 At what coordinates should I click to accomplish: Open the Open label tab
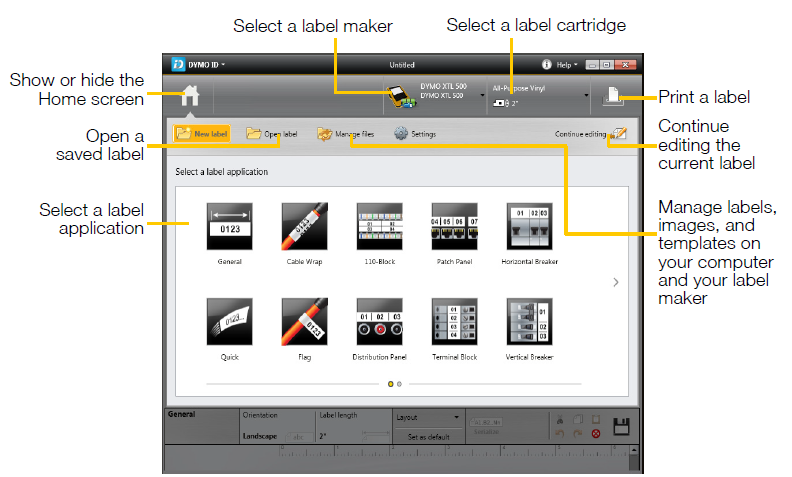pyautogui.click(x=272, y=134)
